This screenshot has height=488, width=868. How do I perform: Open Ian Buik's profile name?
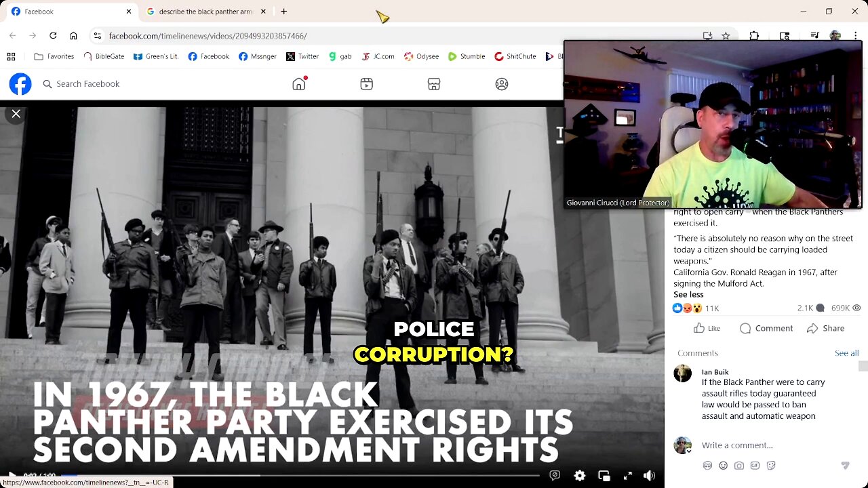click(715, 372)
